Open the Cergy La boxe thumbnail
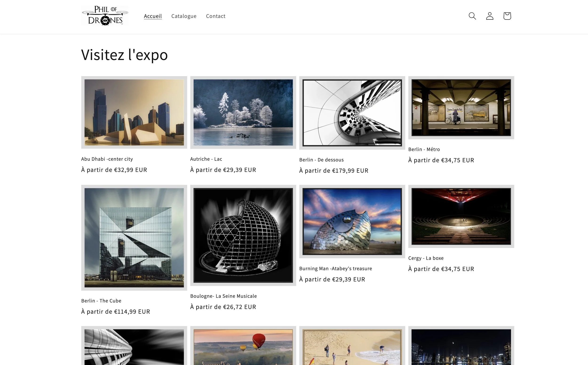The height and width of the screenshot is (365, 588). click(x=461, y=216)
